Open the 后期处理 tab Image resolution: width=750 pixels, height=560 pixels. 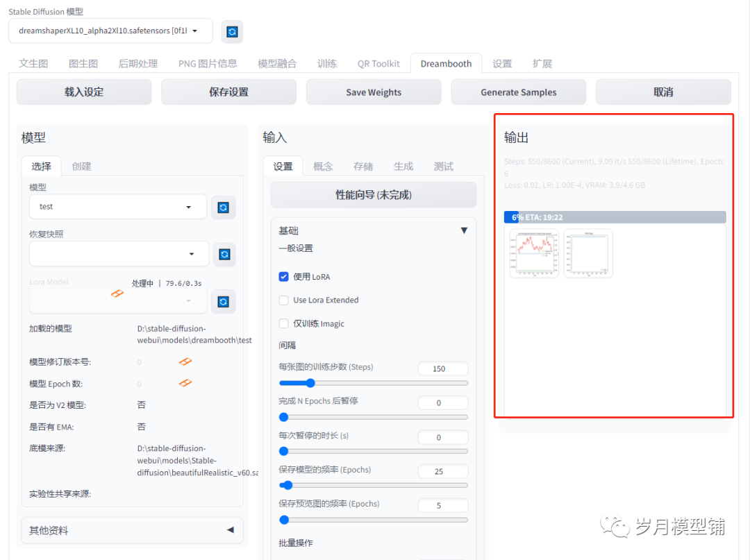click(x=137, y=64)
